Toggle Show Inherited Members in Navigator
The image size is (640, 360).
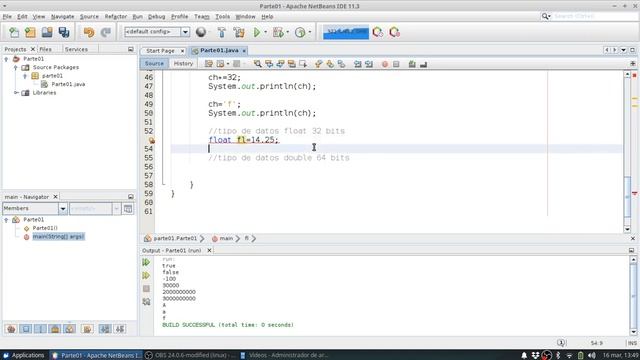pos(11,329)
